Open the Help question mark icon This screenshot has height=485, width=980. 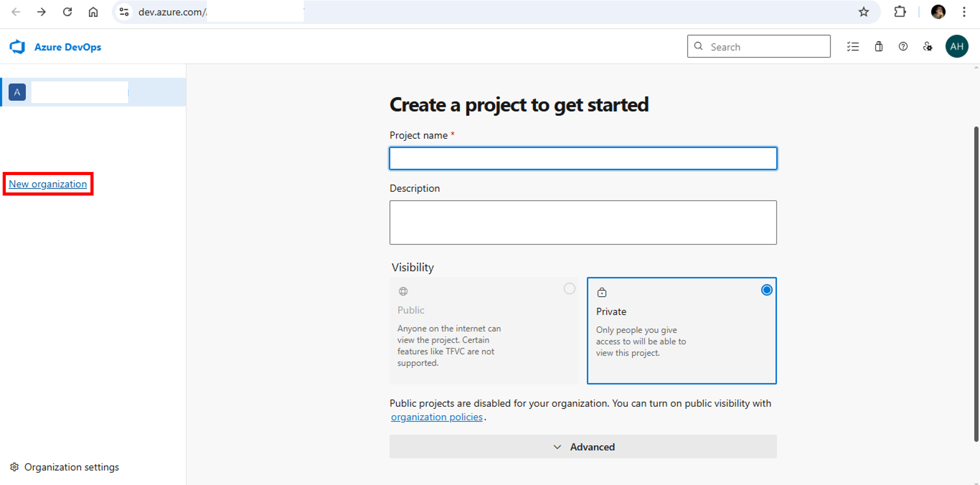(x=903, y=46)
